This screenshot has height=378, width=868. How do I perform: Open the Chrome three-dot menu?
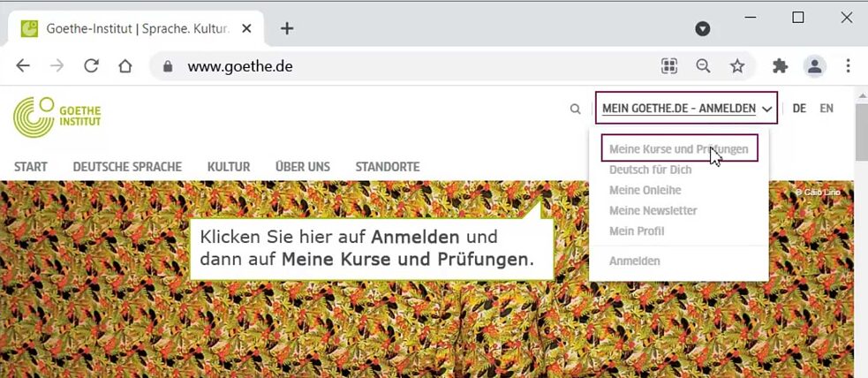[848, 65]
